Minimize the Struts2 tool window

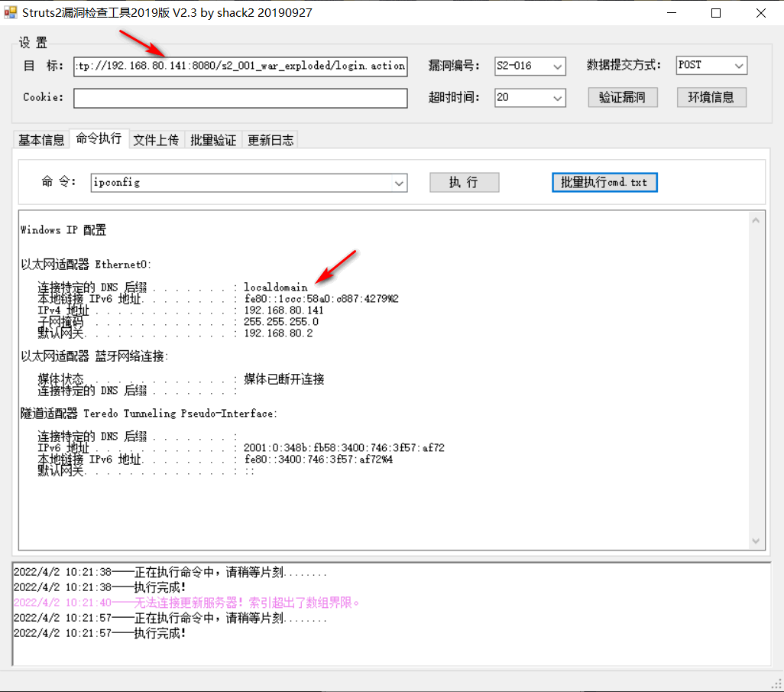click(x=672, y=13)
